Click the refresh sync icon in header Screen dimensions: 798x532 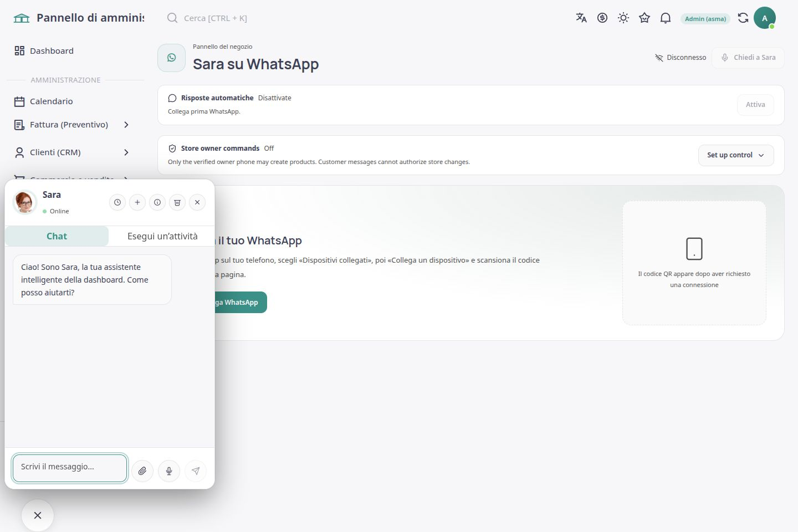coord(743,18)
